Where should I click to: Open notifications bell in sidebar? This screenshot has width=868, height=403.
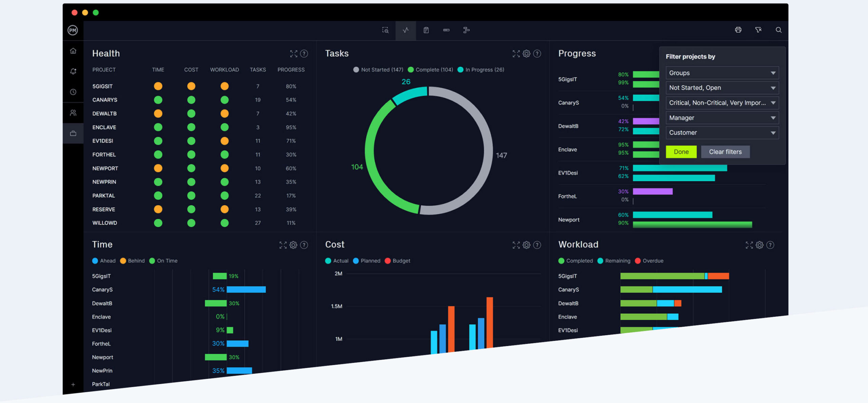click(73, 72)
